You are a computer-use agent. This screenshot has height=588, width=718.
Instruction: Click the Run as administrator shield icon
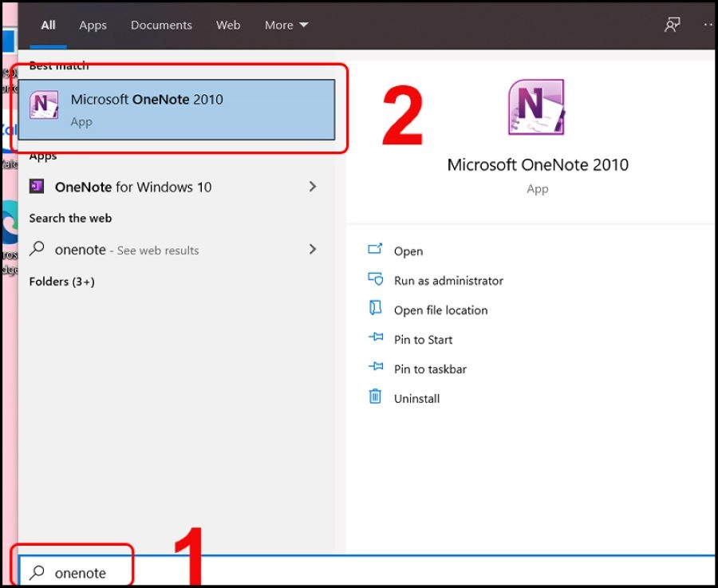[x=376, y=279]
